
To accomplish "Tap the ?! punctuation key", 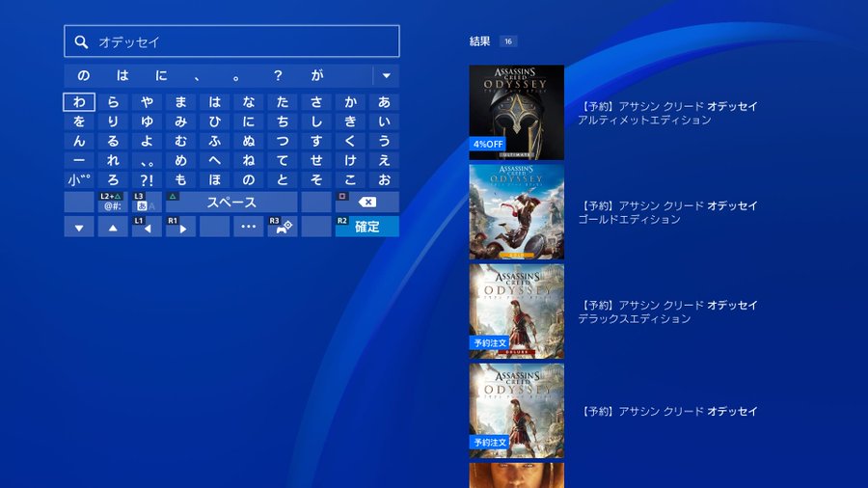I will [147, 179].
